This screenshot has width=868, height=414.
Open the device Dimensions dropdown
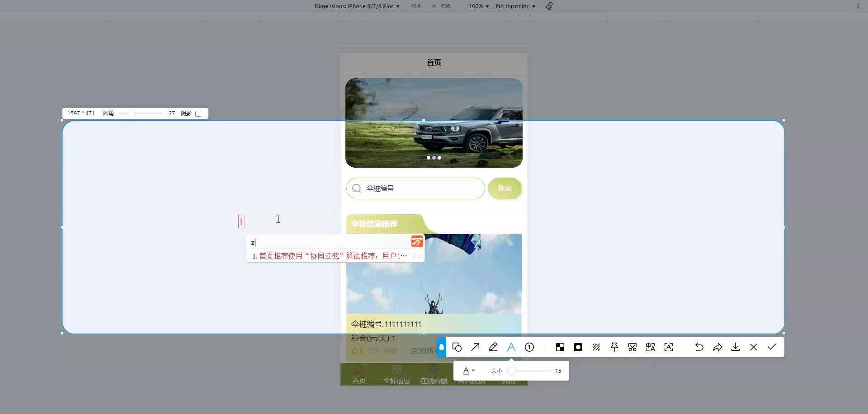(x=357, y=6)
